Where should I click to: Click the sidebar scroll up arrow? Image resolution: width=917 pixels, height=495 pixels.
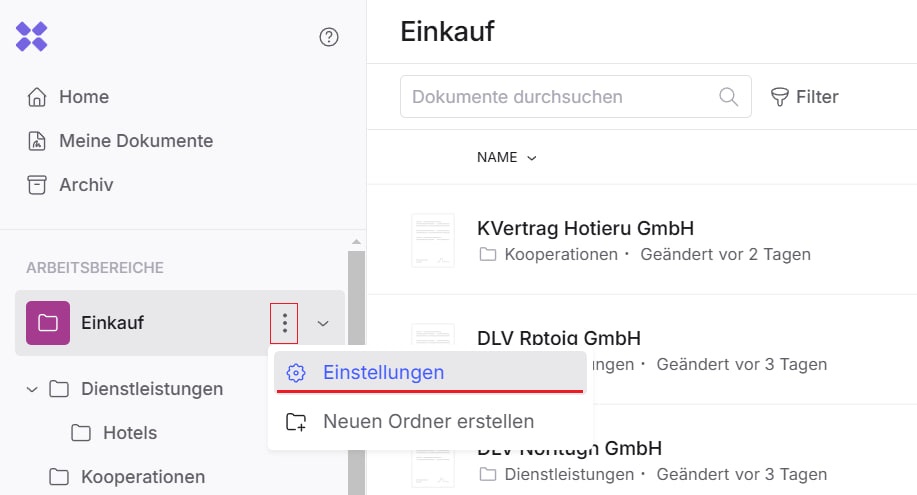[x=356, y=241]
